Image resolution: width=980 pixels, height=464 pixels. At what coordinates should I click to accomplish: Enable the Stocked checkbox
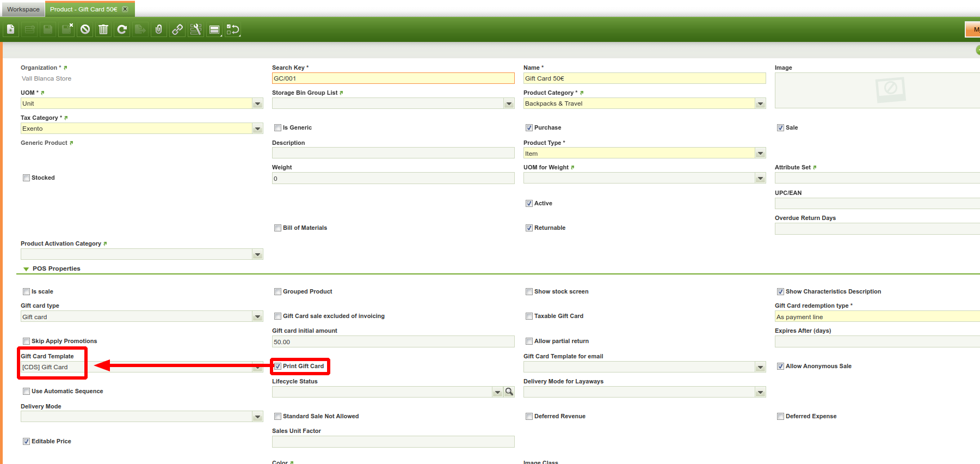[x=26, y=178]
